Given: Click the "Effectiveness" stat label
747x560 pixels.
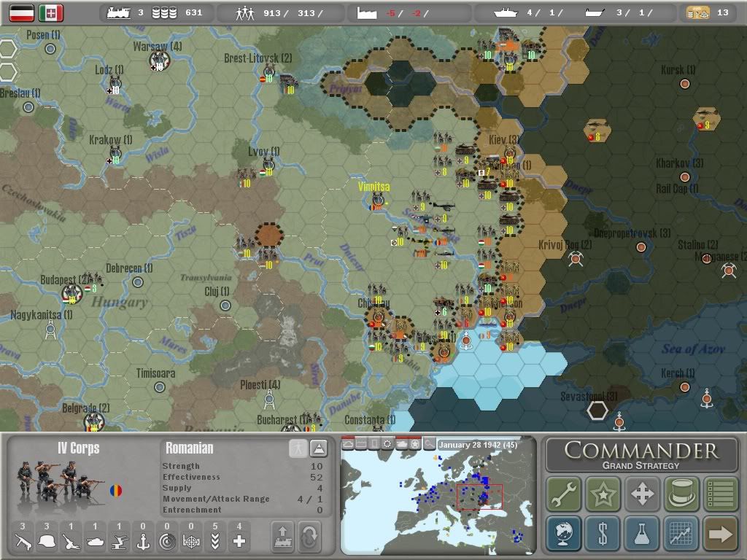Looking at the screenshot, I should point(191,477).
